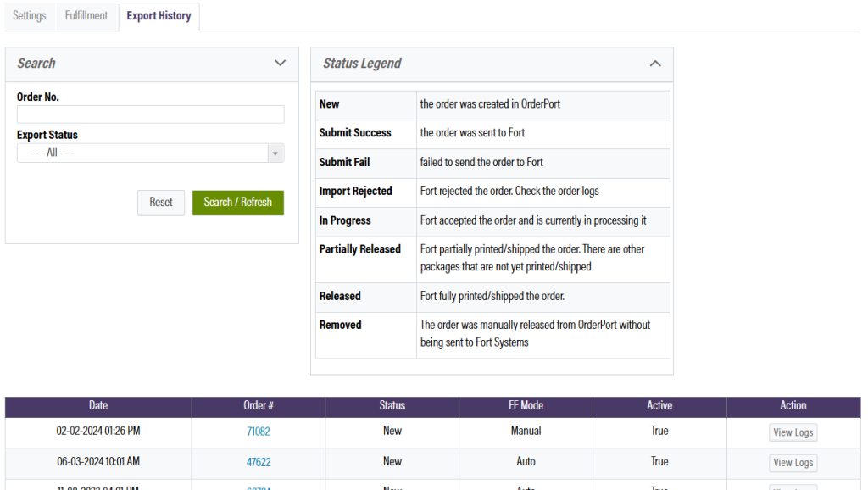Click the Action column header
The height and width of the screenshot is (490, 868).
click(x=793, y=406)
